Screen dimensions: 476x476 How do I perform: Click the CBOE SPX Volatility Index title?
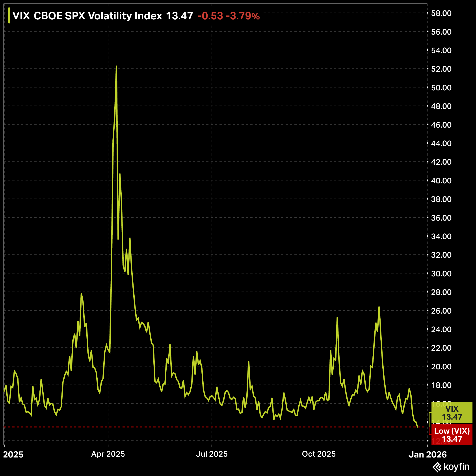[x=98, y=16]
